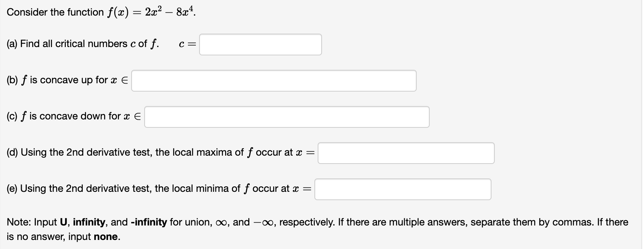Click the local maxima answer field
The image size is (644, 249).
point(406,153)
